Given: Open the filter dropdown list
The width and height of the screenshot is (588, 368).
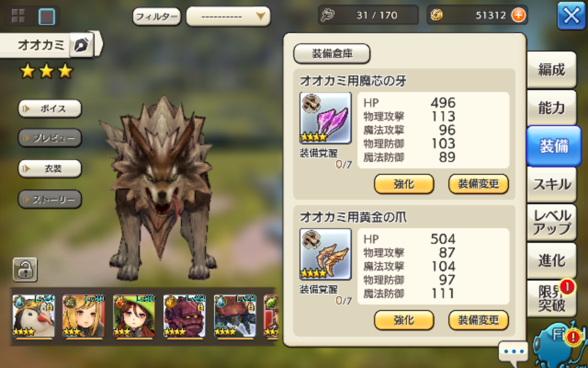Looking at the screenshot, I should [228, 16].
